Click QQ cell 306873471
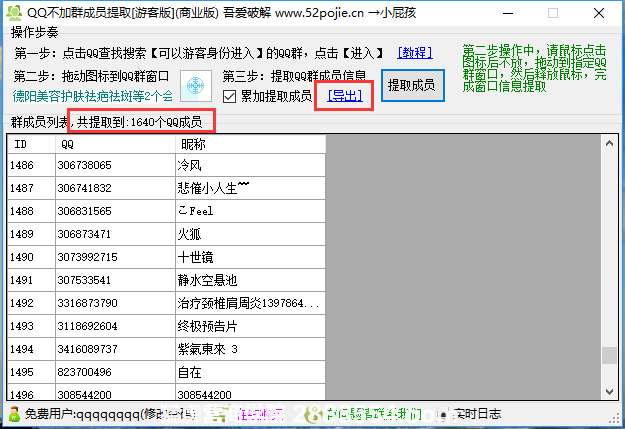 point(115,234)
